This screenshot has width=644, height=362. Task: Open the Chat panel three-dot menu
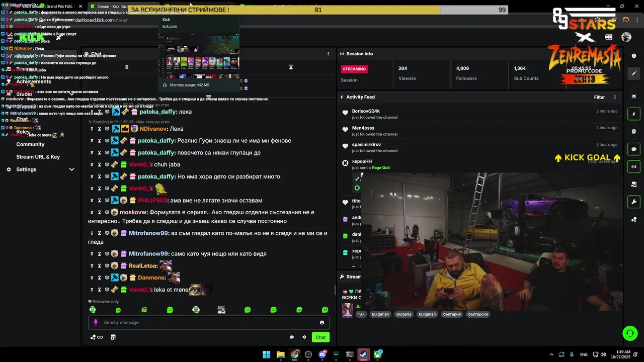[328, 54]
